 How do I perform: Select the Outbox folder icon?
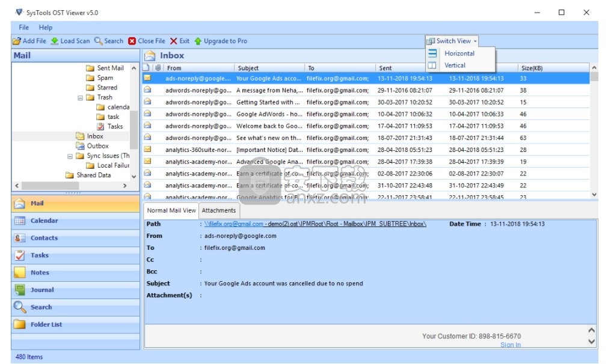pos(80,146)
